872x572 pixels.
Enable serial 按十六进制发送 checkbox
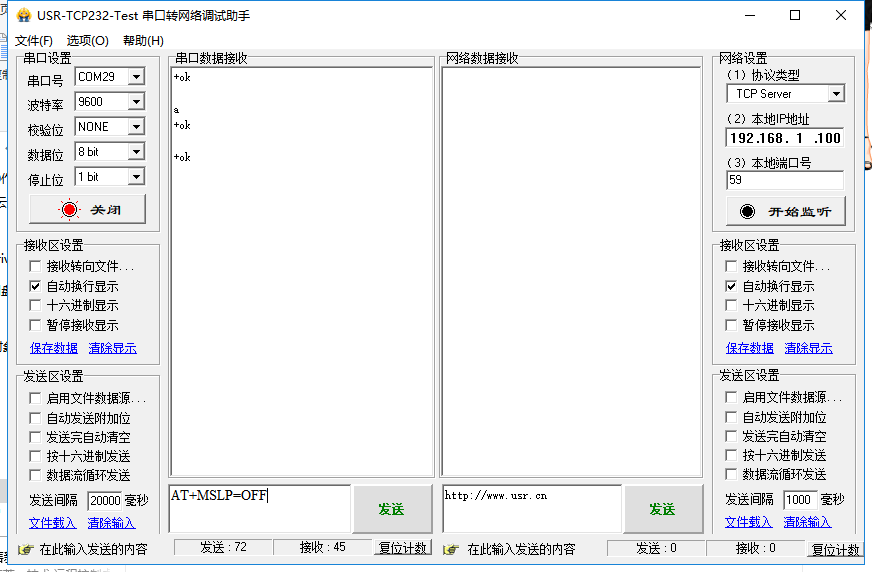pyautogui.click(x=35, y=456)
